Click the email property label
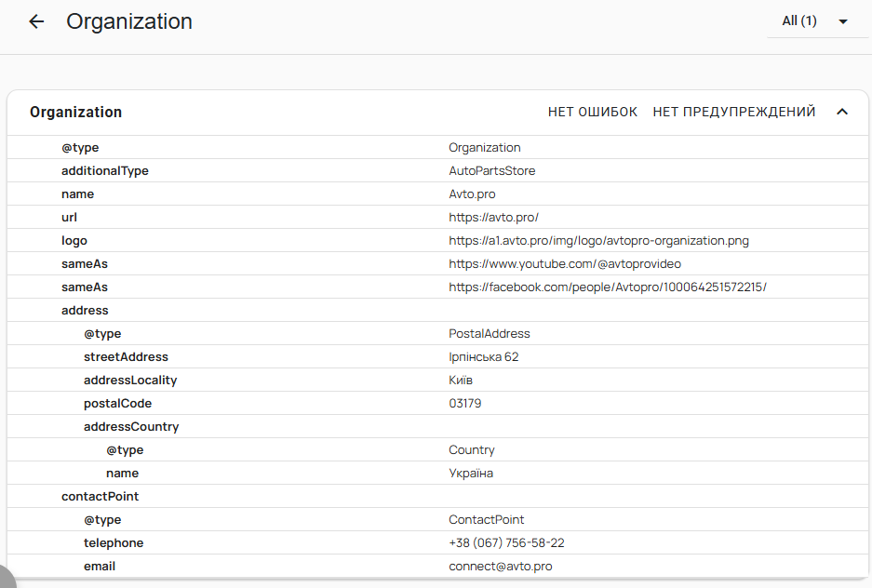 pyautogui.click(x=100, y=567)
